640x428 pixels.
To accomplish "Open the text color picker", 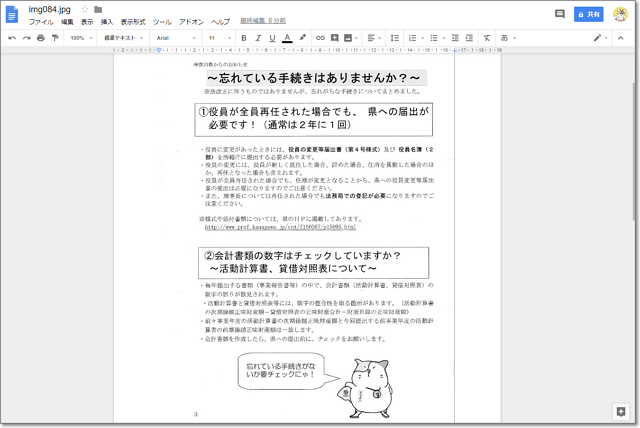I will [x=287, y=37].
